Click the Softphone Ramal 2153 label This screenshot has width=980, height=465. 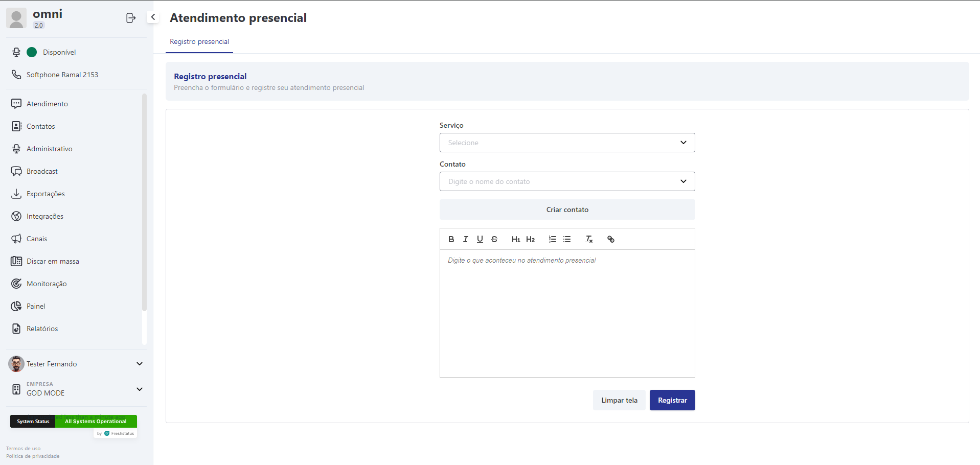(x=62, y=75)
